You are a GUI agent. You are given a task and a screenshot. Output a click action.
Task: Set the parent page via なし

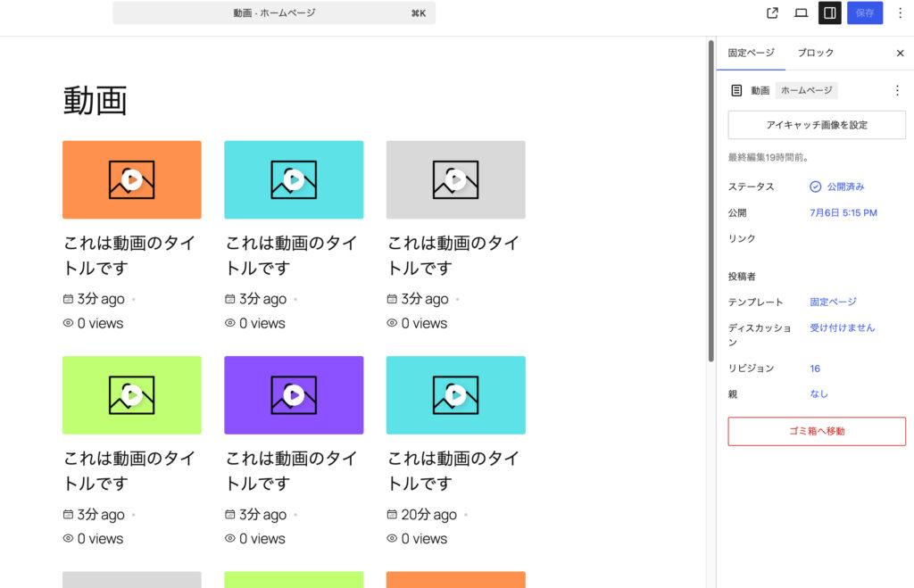[818, 394]
